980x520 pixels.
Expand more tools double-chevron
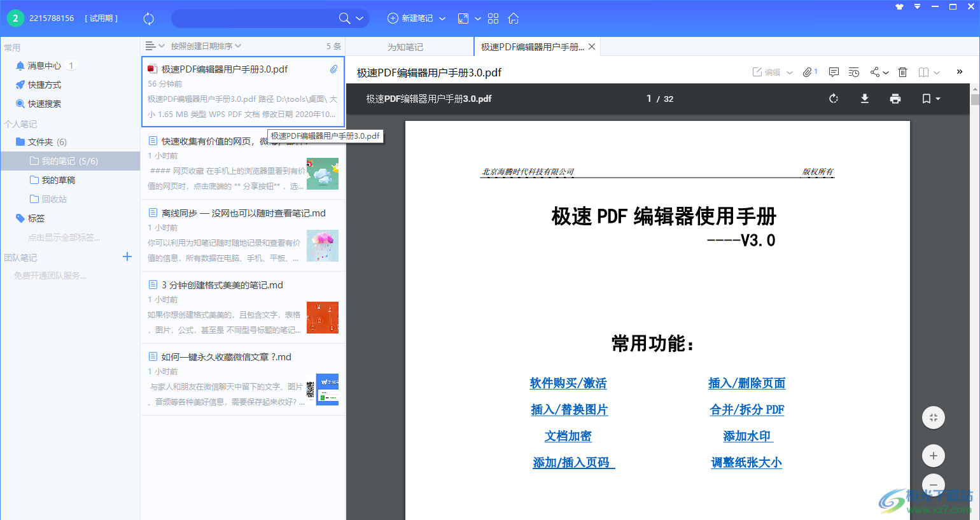tap(960, 72)
